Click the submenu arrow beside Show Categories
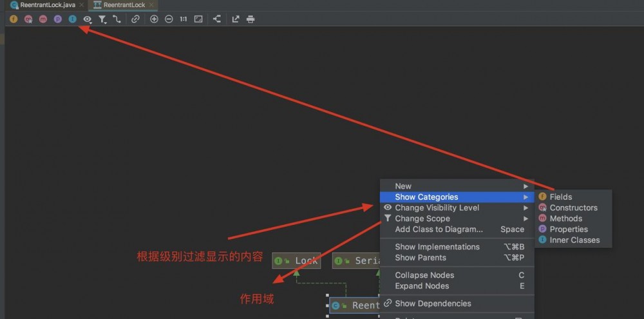Viewport: 644px width, 319px height. [x=526, y=197]
